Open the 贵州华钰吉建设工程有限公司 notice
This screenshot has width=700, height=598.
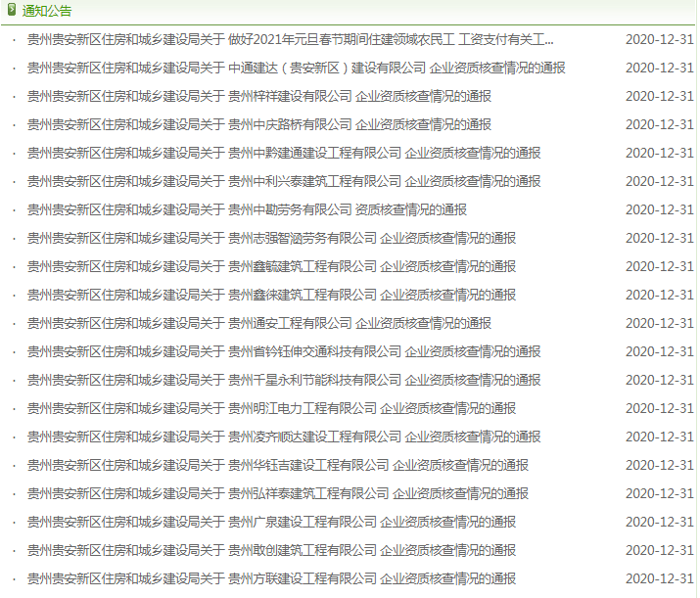[277, 466]
